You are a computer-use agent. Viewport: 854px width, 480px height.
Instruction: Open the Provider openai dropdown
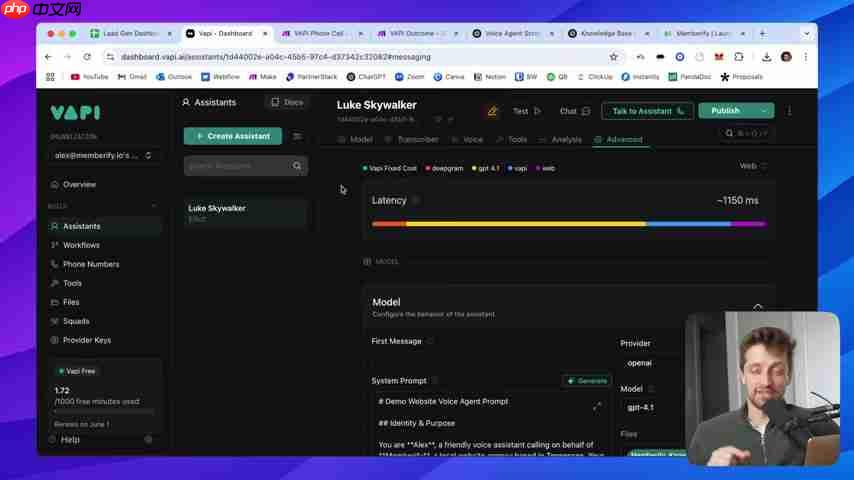[651, 363]
